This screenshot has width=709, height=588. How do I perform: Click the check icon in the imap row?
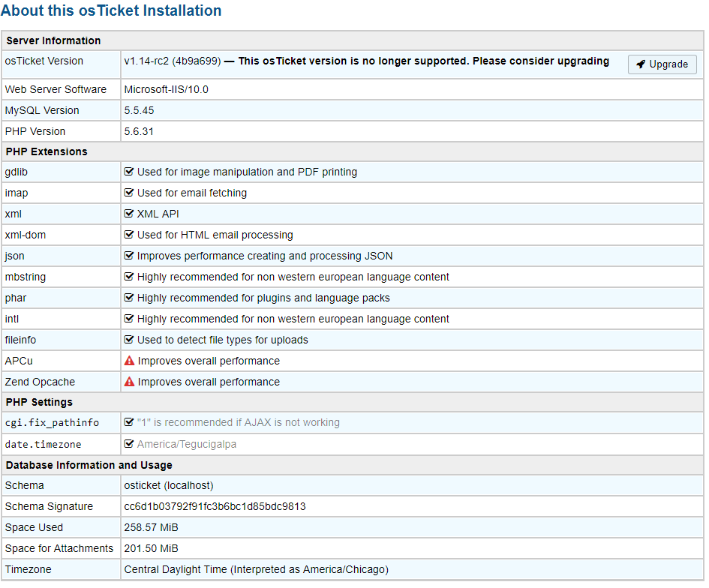[129, 193]
